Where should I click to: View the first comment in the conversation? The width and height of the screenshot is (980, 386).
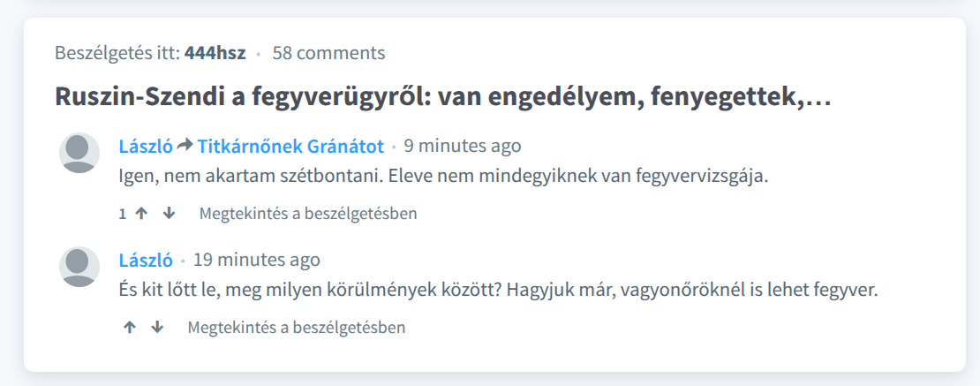pos(308,214)
